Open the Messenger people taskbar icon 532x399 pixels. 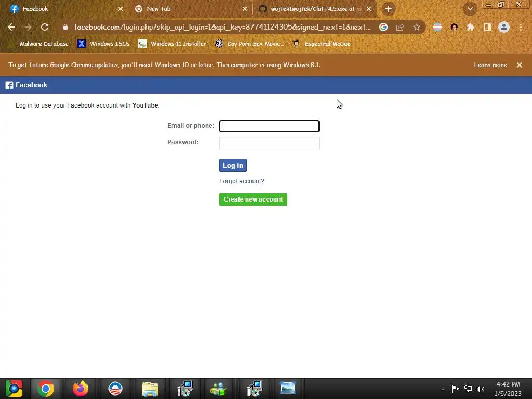tap(218, 389)
